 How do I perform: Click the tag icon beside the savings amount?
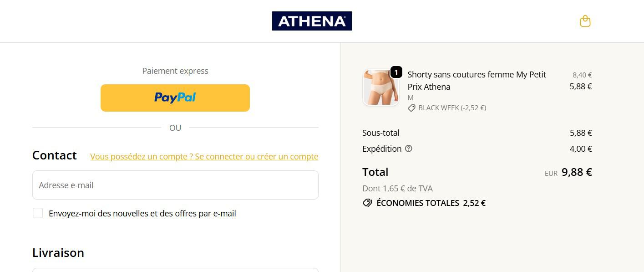[367, 203]
